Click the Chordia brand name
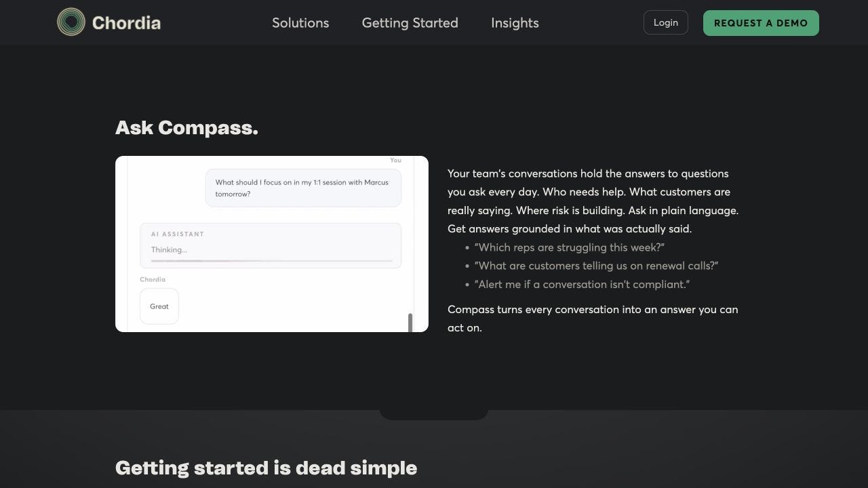 tap(126, 23)
